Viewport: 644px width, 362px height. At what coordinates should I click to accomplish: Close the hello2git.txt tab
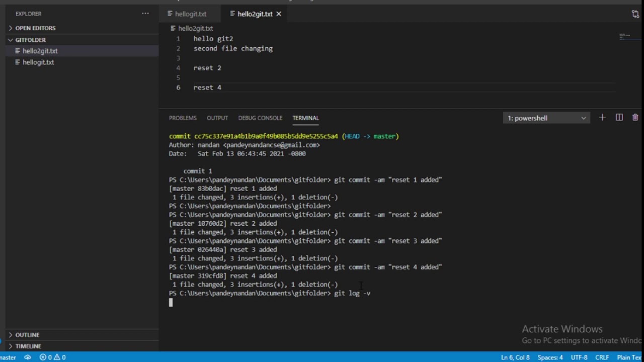click(278, 14)
